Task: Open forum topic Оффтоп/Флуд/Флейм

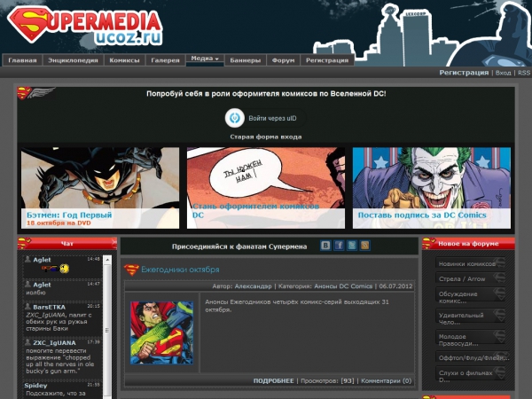Action: (x=473, y=357)
